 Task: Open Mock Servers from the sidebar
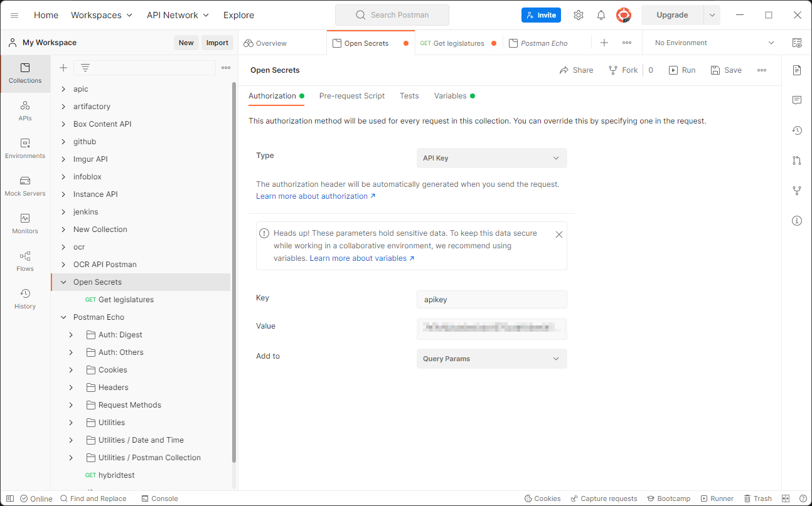click(24, 186)
